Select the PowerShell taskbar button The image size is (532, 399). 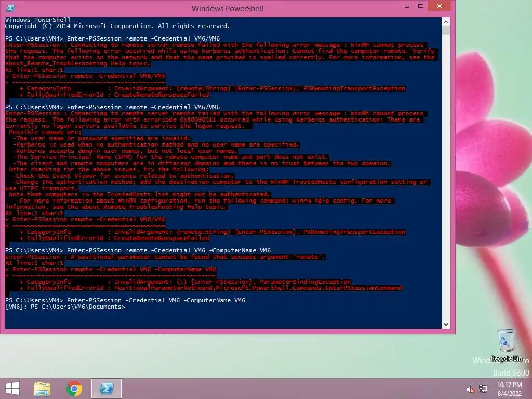[x=106, y=389]
